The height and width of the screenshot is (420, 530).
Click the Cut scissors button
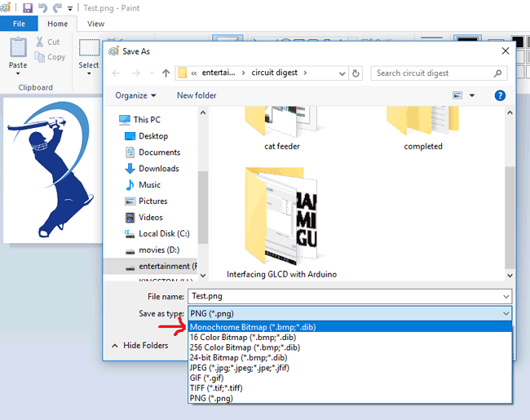pyautogui.click(x=48, y=42)
